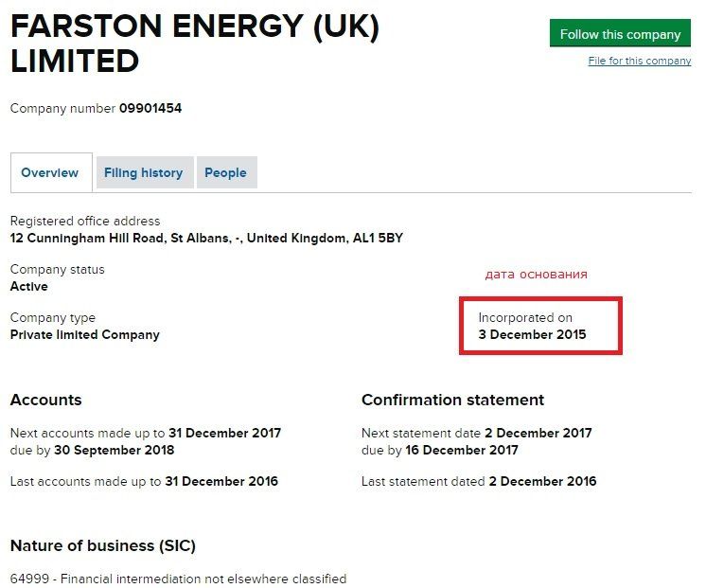Click company number 09901454
Image resolution: width=706 pixels, height=588 pixels.
click(150, 109)
